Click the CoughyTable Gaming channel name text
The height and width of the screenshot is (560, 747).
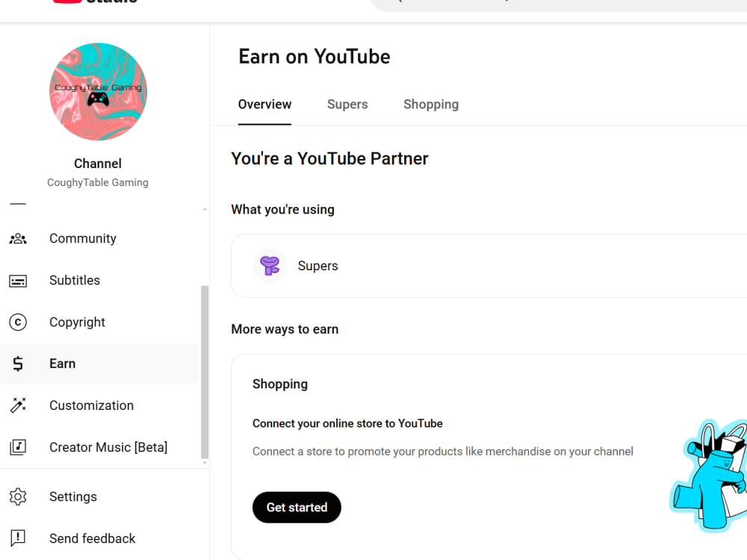(x=98, y=182)
